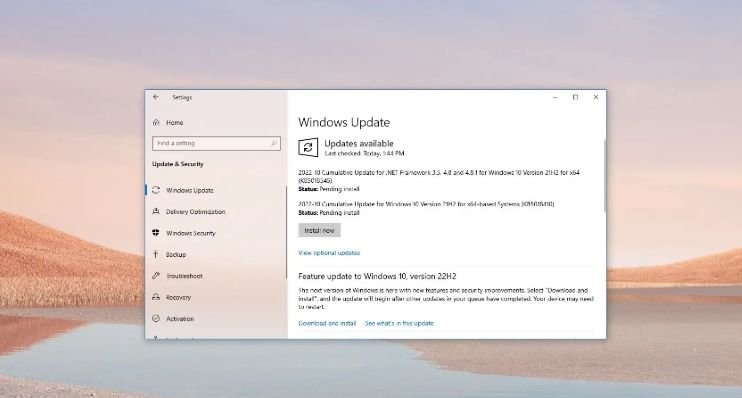Click the Backup upward arrow icon

(x=156, y=254)
